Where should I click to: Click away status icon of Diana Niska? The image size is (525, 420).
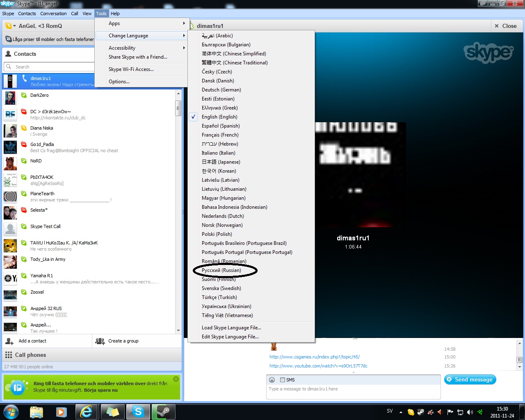pos(24,128)
